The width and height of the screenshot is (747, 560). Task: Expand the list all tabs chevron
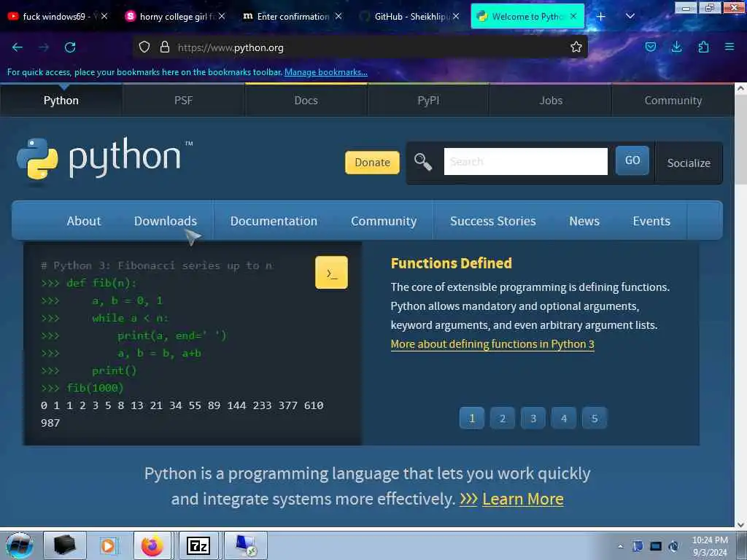[630, 16]
